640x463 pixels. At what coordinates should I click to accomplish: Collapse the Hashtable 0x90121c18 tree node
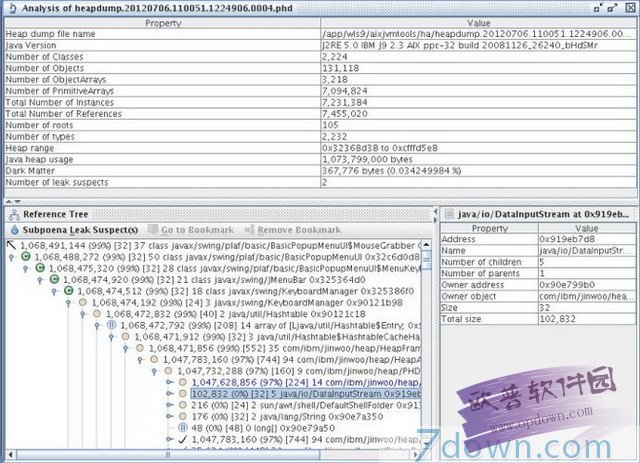pos(82,315)
